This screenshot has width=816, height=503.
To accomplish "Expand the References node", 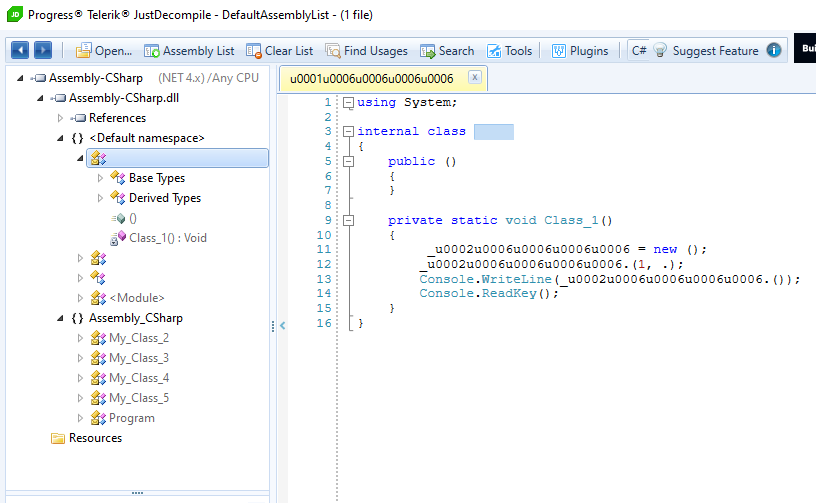I will point(60,118).
